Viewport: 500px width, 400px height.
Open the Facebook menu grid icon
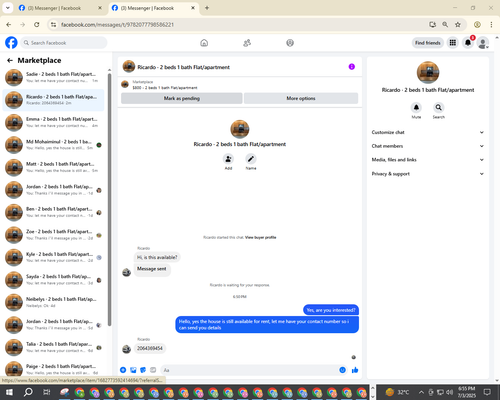tap(453, 43)
